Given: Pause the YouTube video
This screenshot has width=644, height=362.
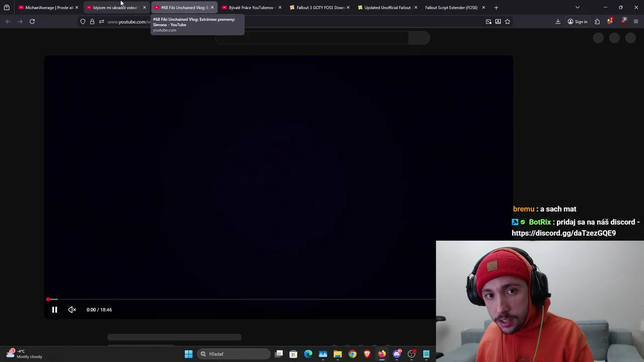Looking at the screenshot, I should click(54, 310).
